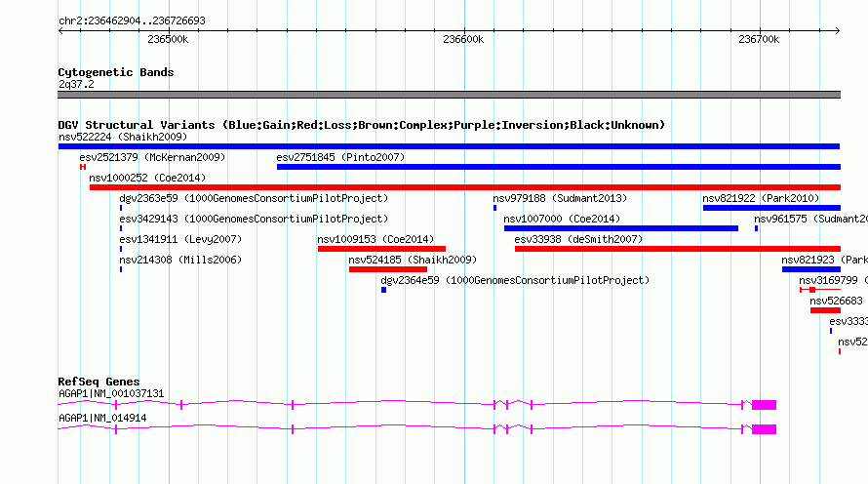The width and height of the screenshot is (868, 484).
Task: Click the blue nsv821923 variant bar
Action: point(811,269)
